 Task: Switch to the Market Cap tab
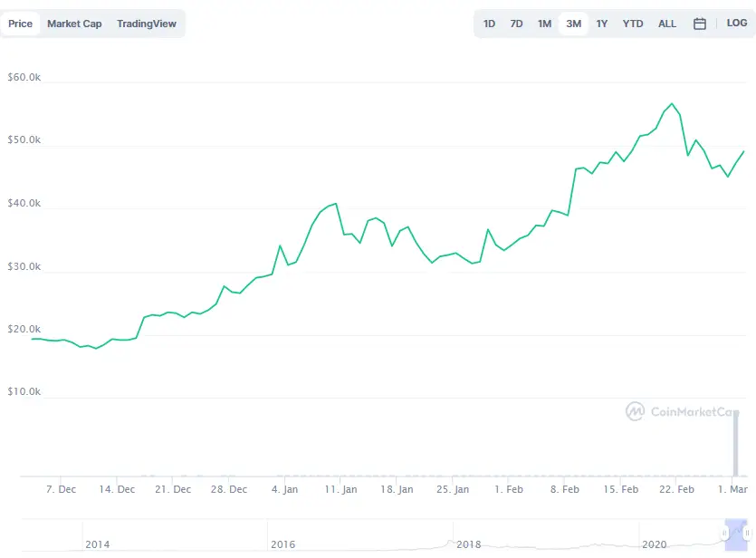point(74,24)
